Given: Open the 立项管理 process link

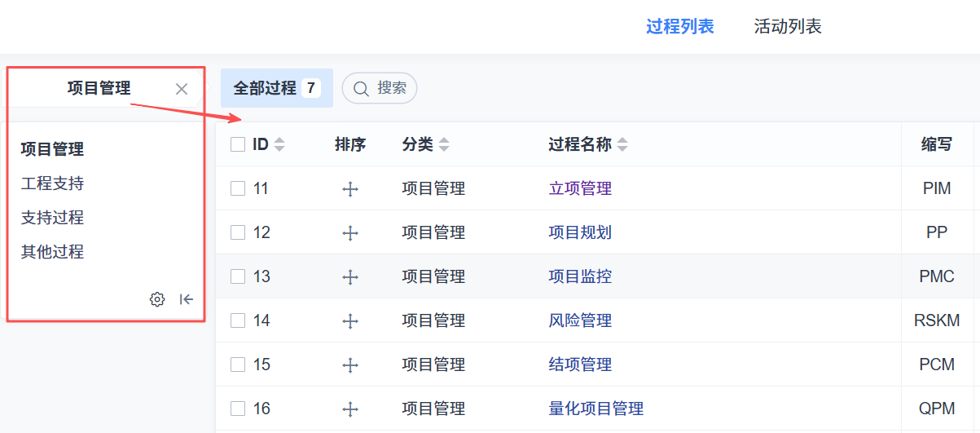Looking at the screenshot, I should (x=580, y=189).
